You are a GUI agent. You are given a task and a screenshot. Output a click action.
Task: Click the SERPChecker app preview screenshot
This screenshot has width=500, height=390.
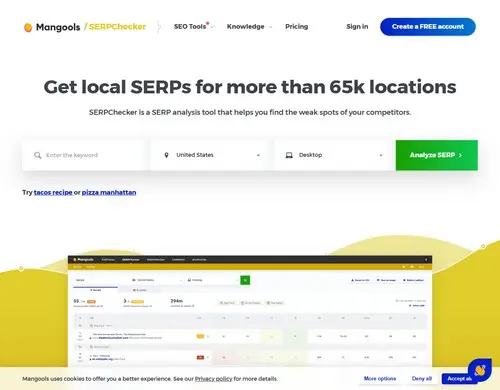tap(250, 311)
